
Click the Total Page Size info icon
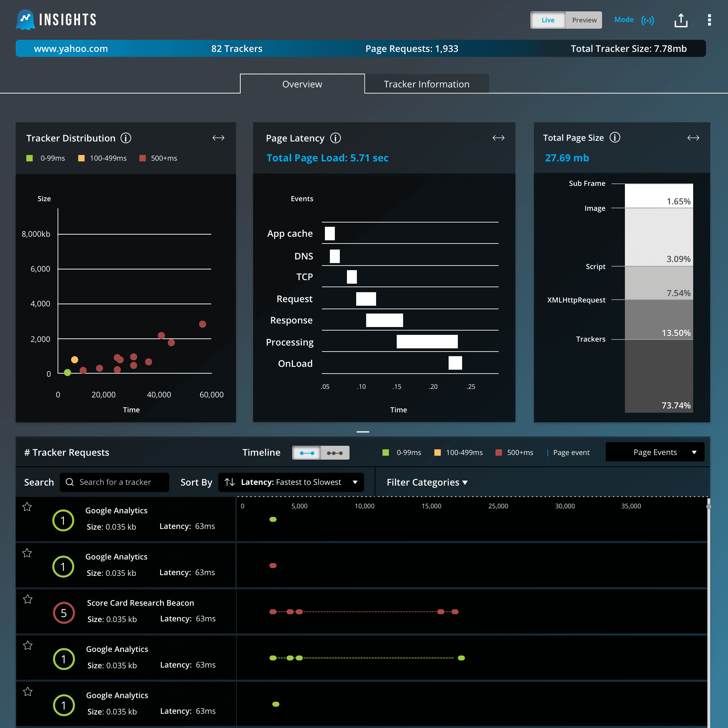click(615, 138)
